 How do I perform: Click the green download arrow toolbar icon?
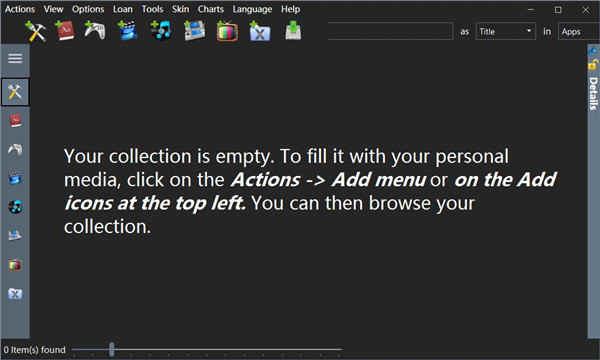click(x=293, y=31)
